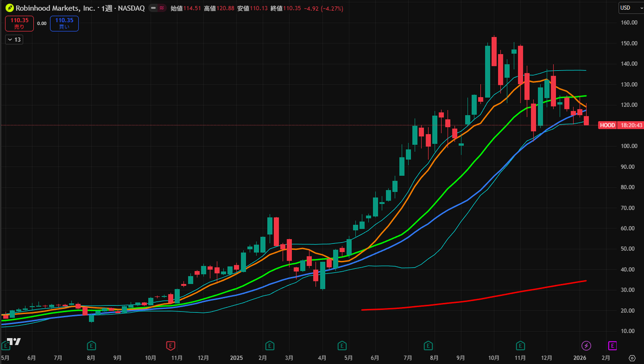Open the red E earnings marker near 11月
The width and height of the screenshot is (644, 364).
(171, 345)
